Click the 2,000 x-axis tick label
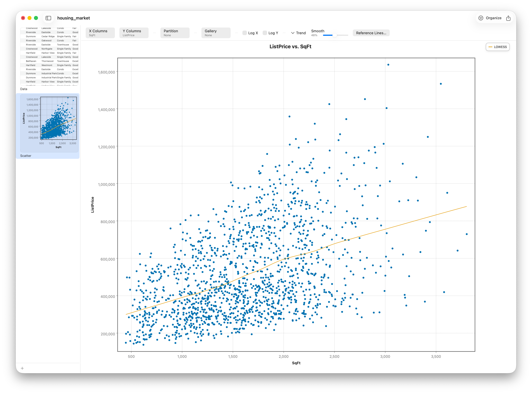The width and height of the screenshot is (532, 394). [x=284, y=357]
